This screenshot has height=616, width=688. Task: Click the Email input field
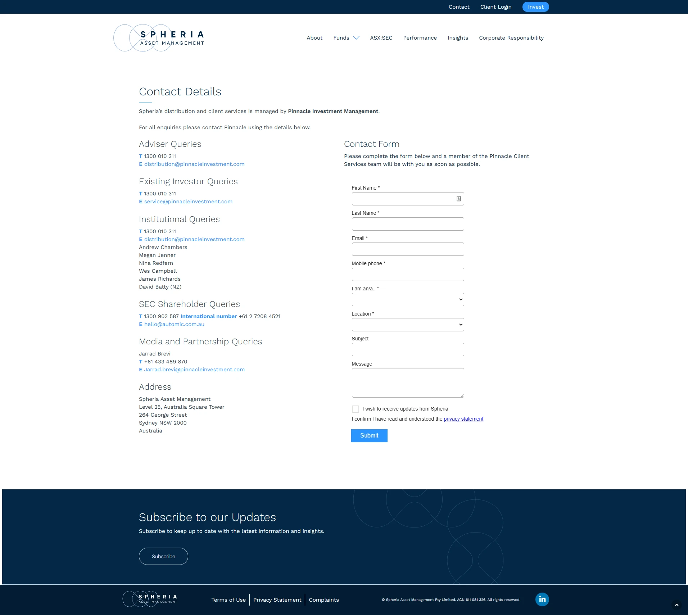point(408,249)
